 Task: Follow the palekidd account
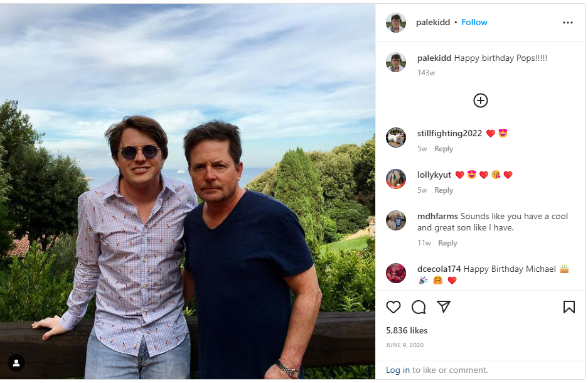click(x=474, y=22)
